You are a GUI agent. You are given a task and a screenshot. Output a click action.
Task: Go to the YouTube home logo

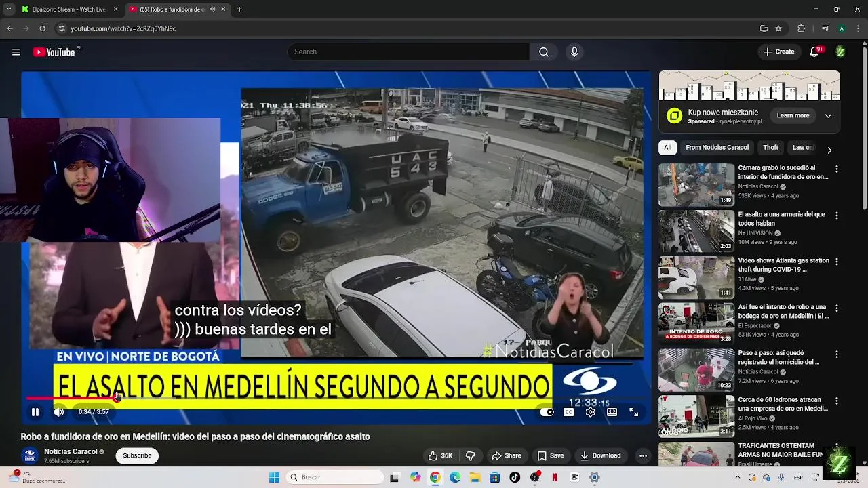pyautogui.click(x=54, y=52)
